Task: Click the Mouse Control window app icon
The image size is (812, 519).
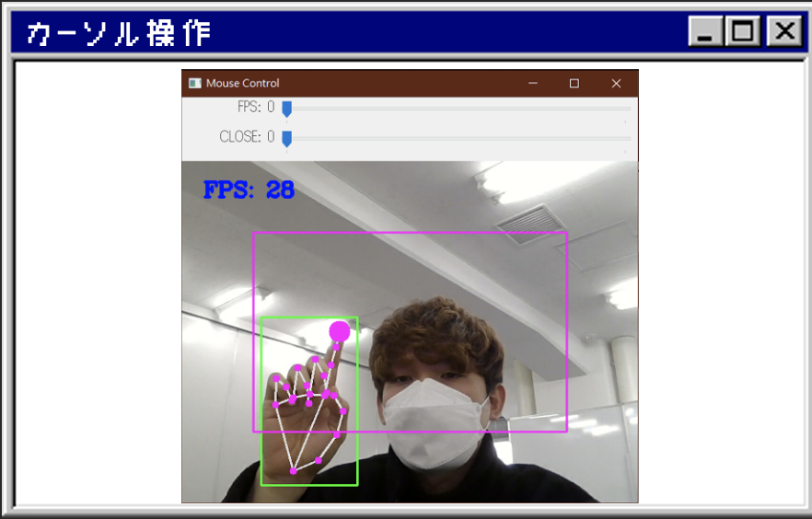Action: (x=194, y=84)
